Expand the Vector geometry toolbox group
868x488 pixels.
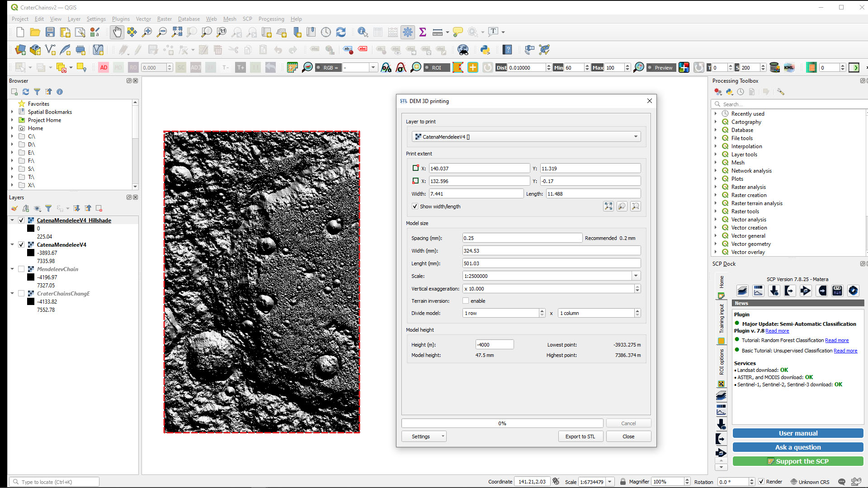click(716, 244)
